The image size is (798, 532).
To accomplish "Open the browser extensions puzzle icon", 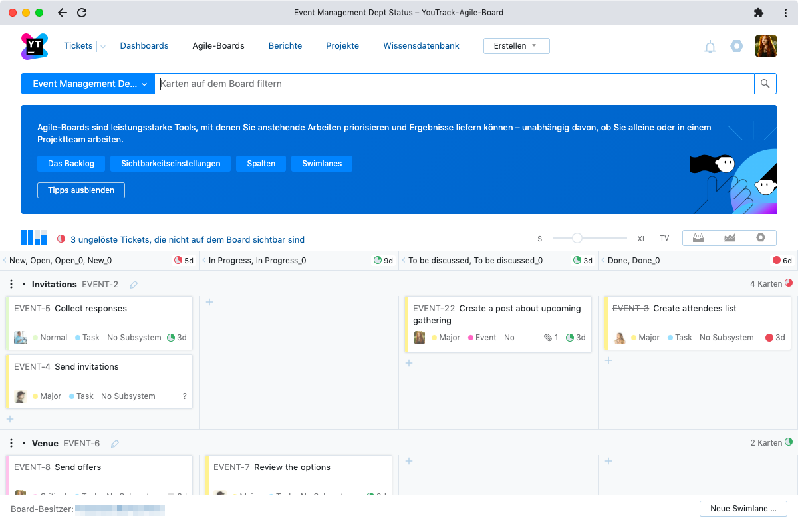I will [759, 13].
